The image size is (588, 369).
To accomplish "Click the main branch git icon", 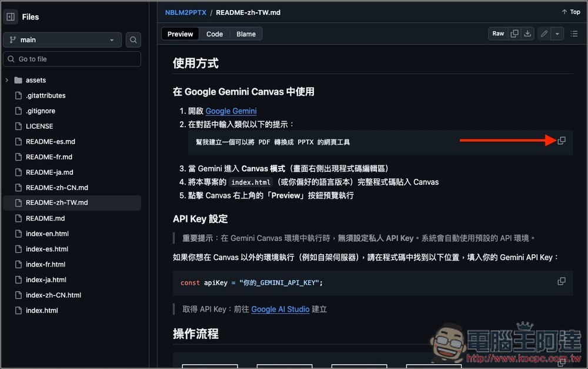I will [13, 40].
